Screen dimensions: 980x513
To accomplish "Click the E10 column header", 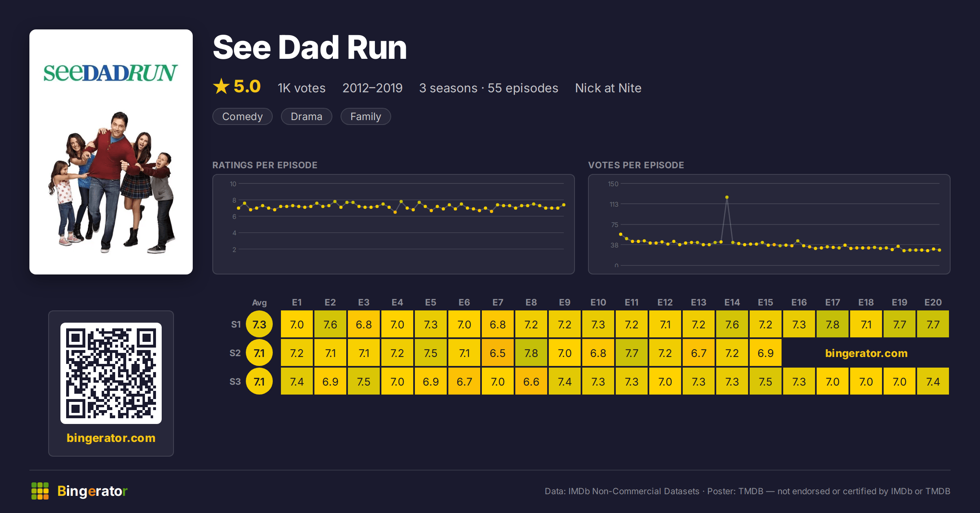I will [598, 302].
